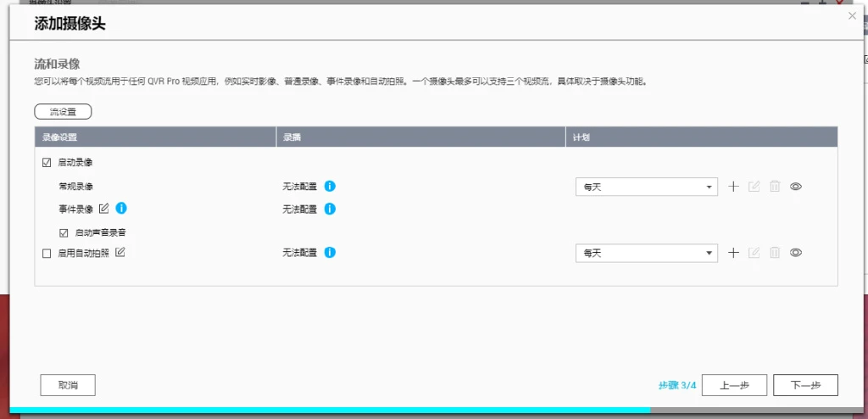
Task: Uncheck the 启动声音录音 checkbox
Action: pos(64,232)
